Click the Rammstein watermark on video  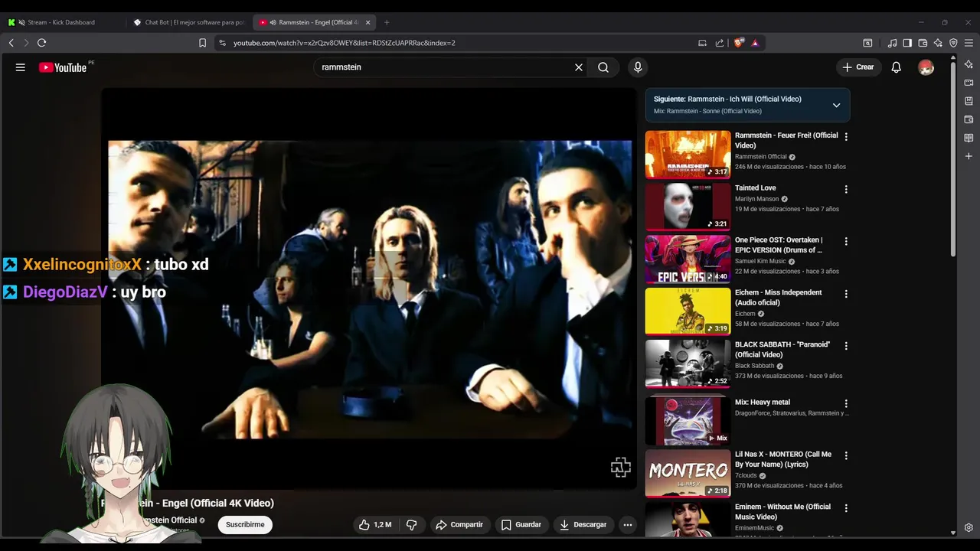coord(621,467)
